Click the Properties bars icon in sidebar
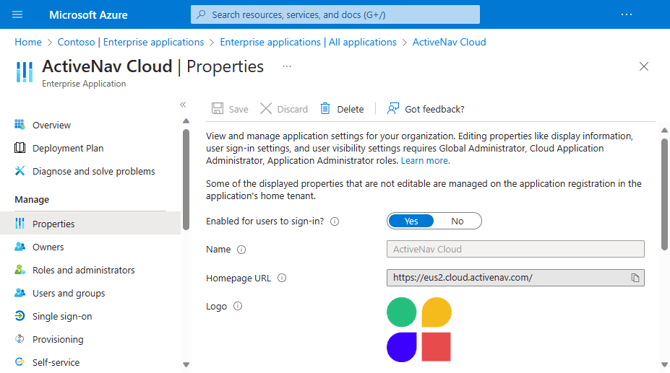The height and width of the screenshot is (373, 670). coord(20,223)
